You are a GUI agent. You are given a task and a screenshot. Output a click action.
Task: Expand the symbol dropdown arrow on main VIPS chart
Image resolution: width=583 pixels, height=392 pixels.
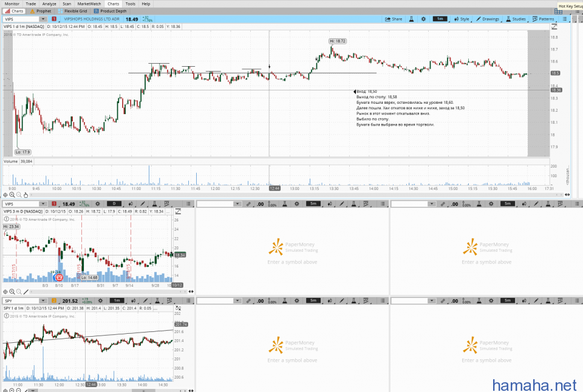pos(43,19)
